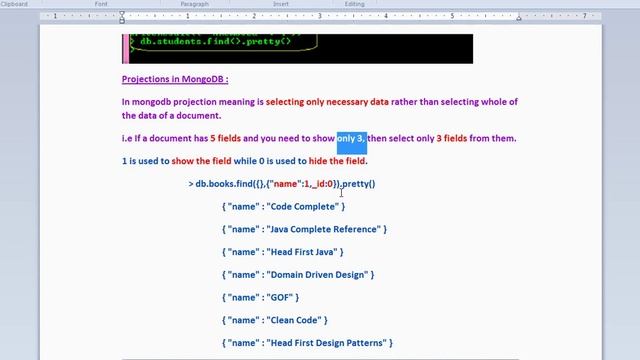The height and width of the screenshot is (360, 640).
Task: Click 'db.students.find().pretty()' in terminal image
Action: point(216,41)
